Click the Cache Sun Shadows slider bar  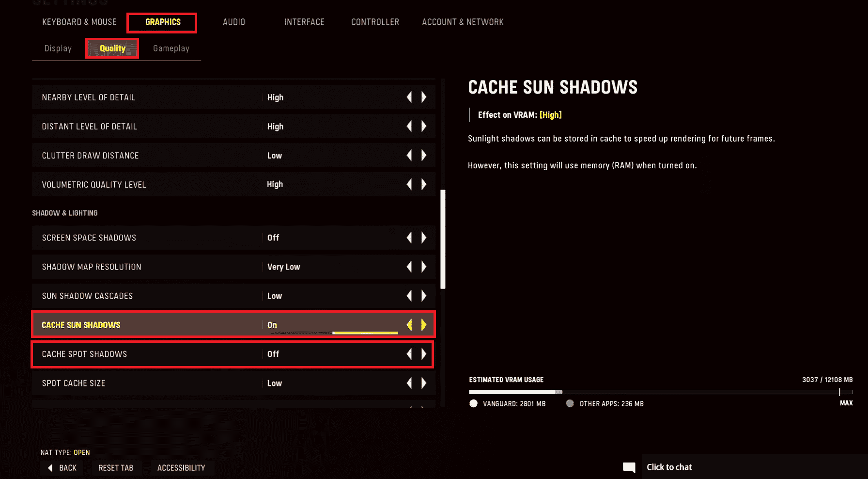[365, 333]
